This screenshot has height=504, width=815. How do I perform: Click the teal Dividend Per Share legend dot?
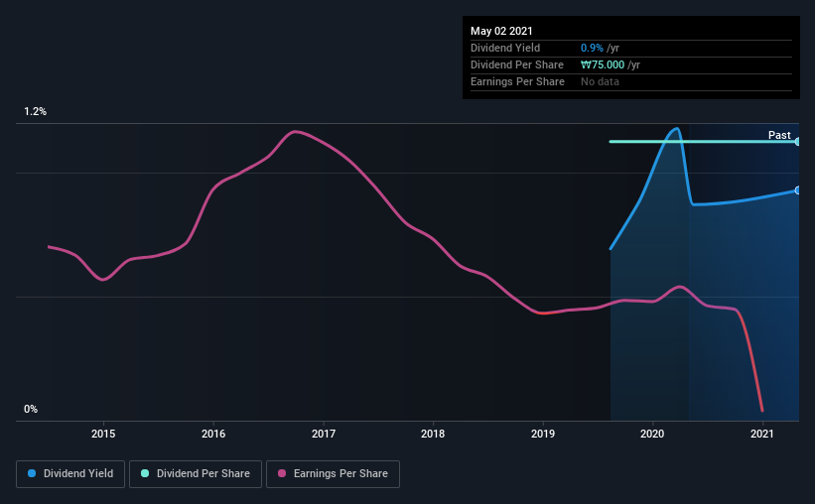145,473
